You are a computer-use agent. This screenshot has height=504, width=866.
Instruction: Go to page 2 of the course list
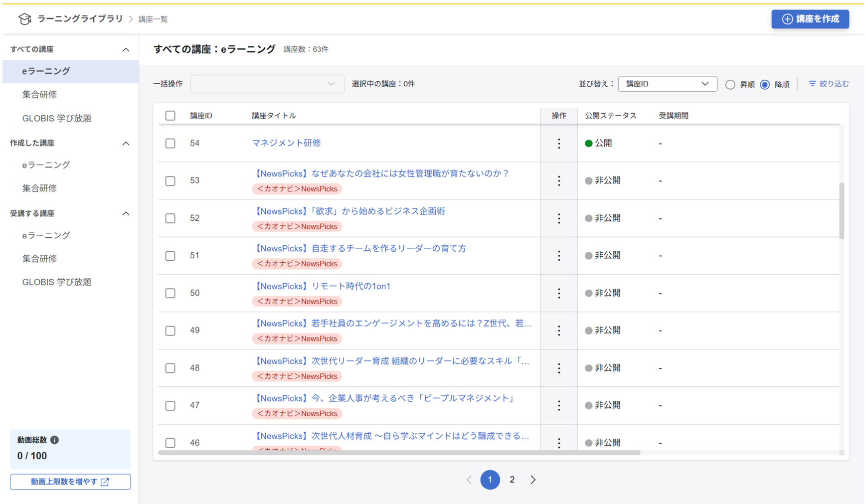512,480
